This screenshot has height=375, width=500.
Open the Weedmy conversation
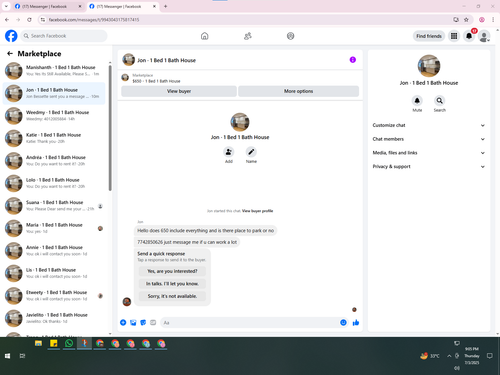(x=54, y=115)
